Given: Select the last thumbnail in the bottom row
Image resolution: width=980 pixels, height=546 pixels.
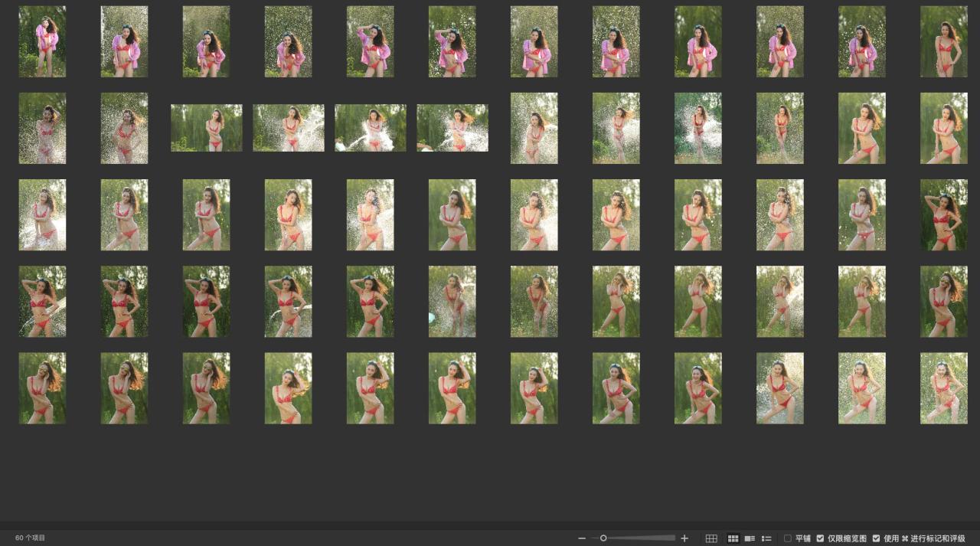Looking at the screenshot, I should point(943,387).
